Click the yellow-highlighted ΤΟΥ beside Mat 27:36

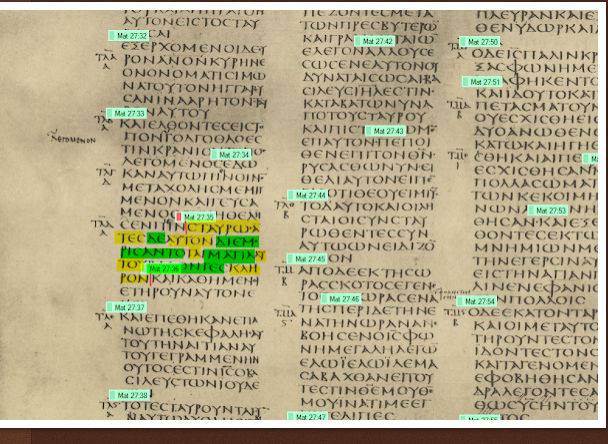point(128,265)
